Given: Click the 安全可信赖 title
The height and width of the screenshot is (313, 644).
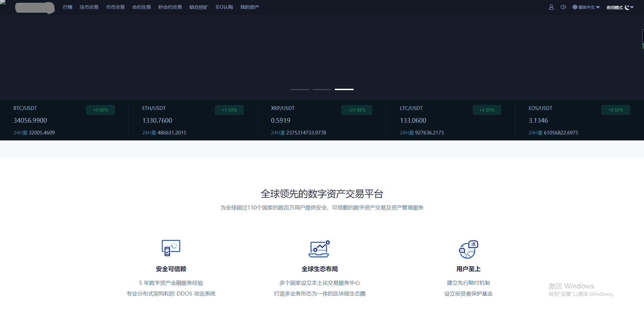Looking at the screenshot, I should [171, 269].
